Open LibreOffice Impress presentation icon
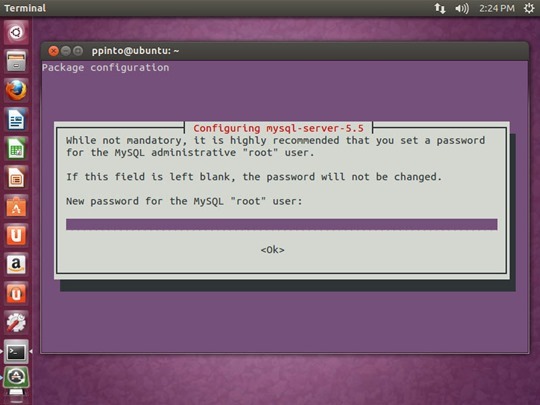Image resolution: width=540 pixels, height=405 pixels. pyautogui.click(x=16, y=178)
